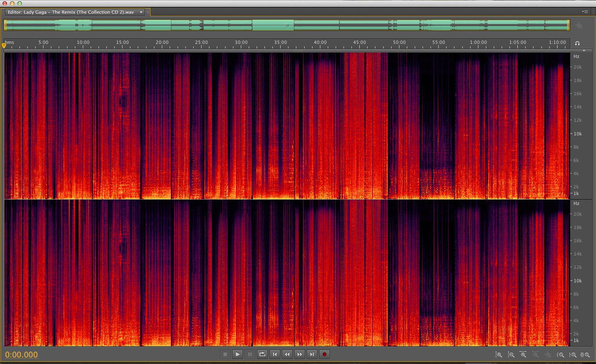Click the right edge handle of overview navigator
Screen dimensions: 596x364
coord(568,25)
